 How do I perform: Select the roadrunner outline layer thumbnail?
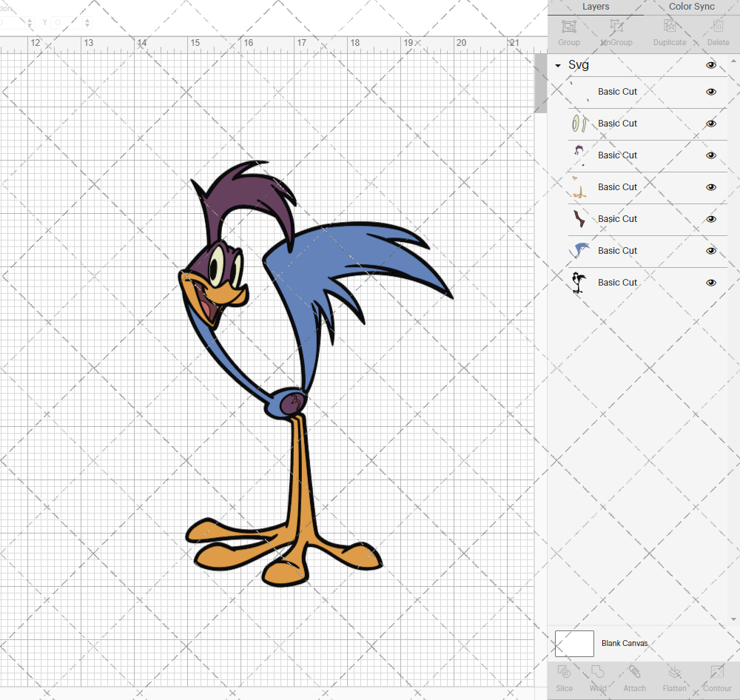pos(579,282)
